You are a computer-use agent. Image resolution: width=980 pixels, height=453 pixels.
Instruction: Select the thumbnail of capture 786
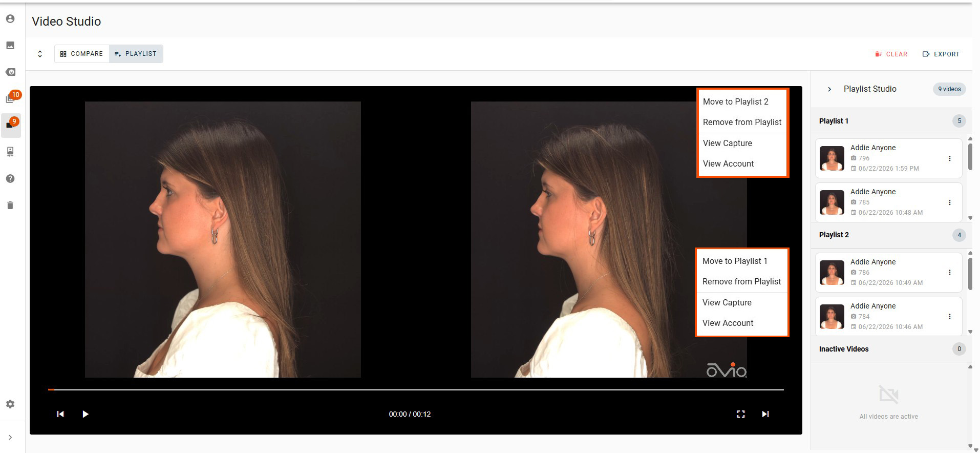click(832, 273)
